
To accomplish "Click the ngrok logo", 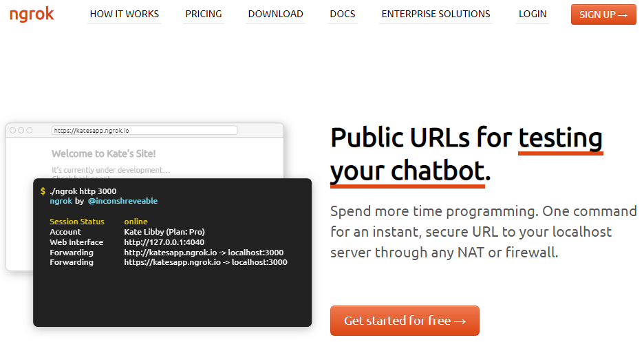I will tap(32, 14).
